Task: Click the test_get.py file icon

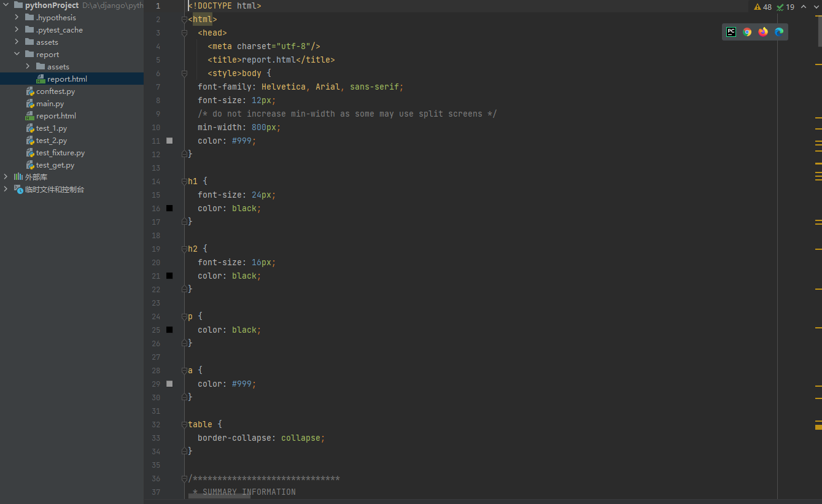Action: pyautogui.click(x=29, y=165)
